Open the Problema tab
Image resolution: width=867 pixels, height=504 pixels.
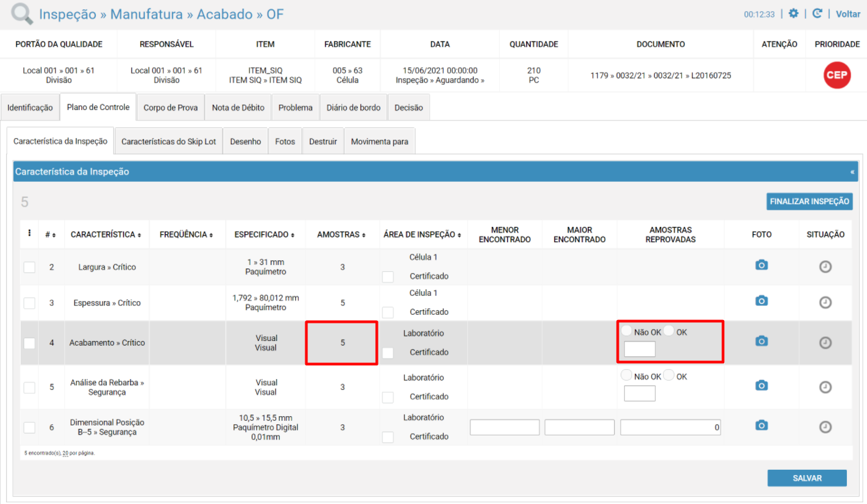tap(295, 107)
